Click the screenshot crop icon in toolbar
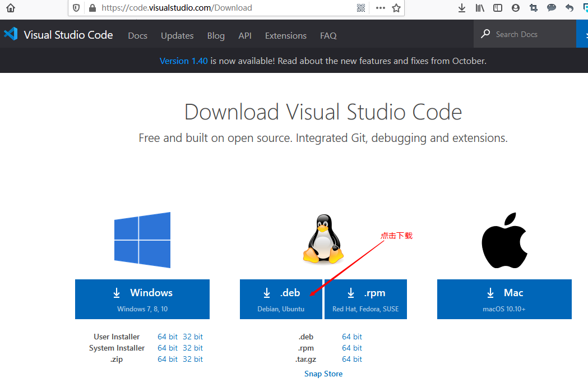The width and height of the screenshot is (588, 382). [533, 8]
